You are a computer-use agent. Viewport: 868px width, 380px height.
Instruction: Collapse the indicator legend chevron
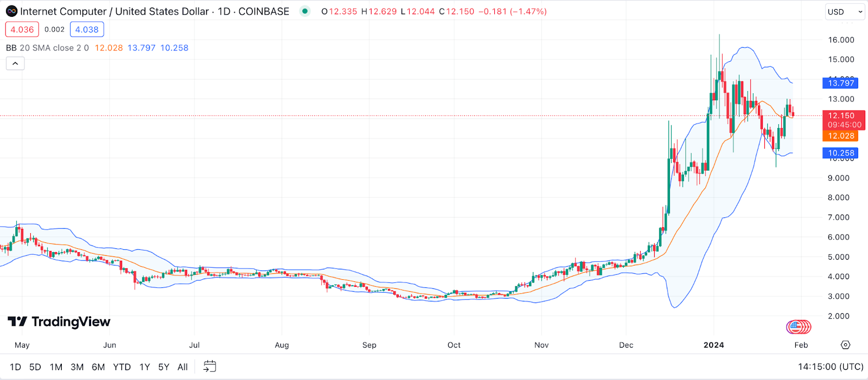click(15, 63)
